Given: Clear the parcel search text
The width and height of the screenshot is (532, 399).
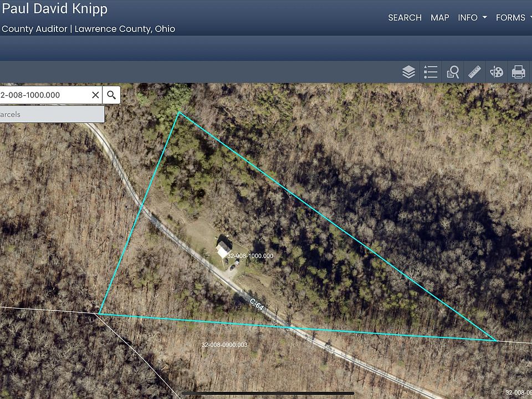Looking at the screenshot, I should (95, 95).
